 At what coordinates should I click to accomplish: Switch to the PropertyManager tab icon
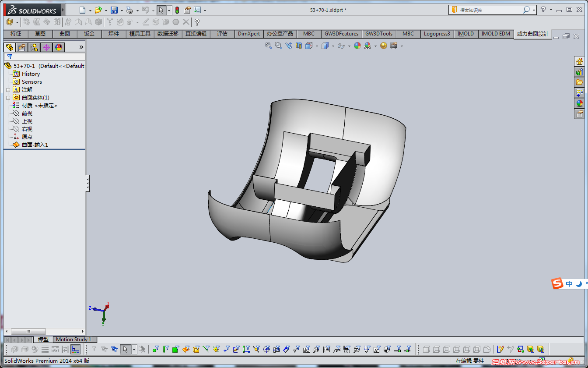22,47
